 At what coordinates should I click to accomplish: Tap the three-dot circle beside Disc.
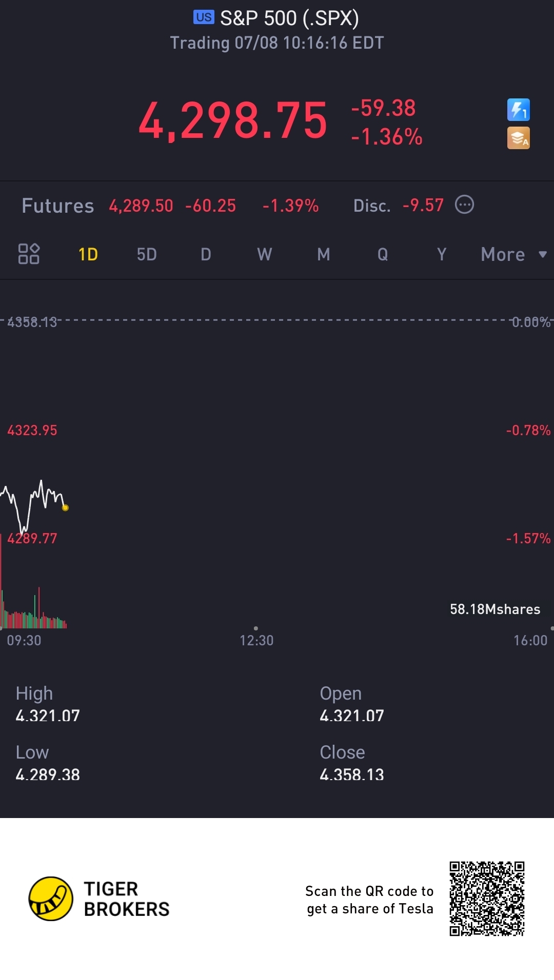tap(464, 205)
